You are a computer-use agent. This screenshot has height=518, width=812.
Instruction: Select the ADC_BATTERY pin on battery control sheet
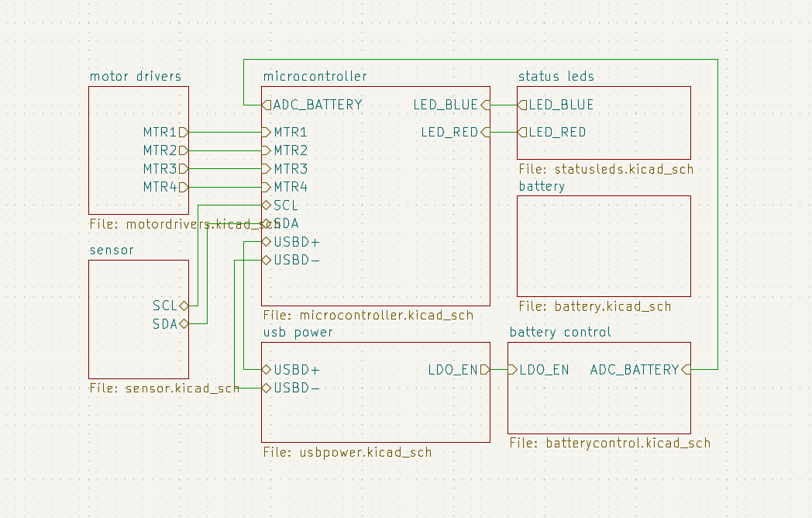(641, 370)
